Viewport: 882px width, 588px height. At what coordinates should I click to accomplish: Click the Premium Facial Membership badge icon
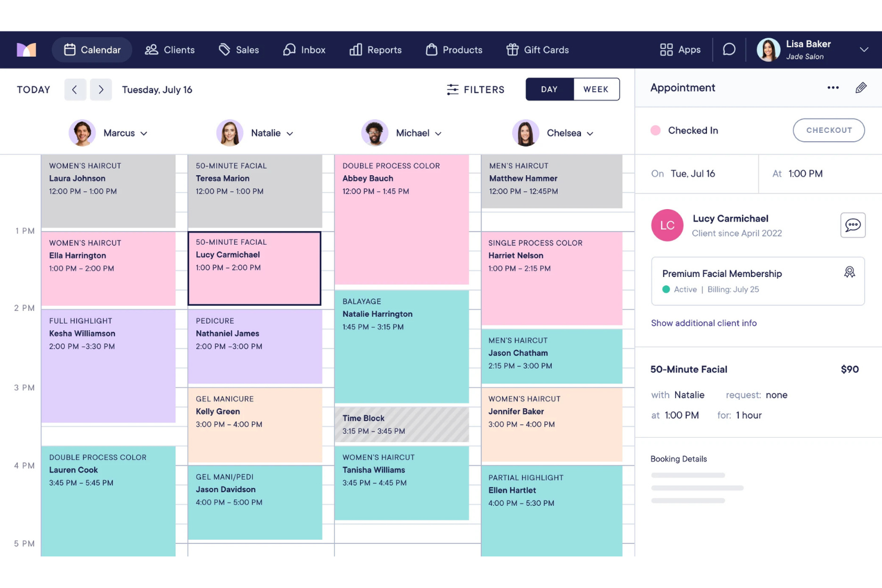click(849, 272)
